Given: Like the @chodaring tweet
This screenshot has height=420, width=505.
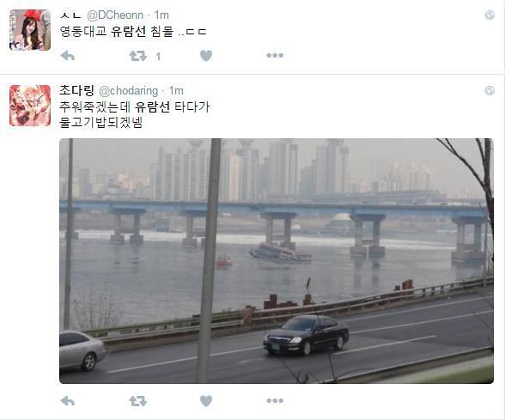Looking at the screenshot, I should (x=206, y=401).
